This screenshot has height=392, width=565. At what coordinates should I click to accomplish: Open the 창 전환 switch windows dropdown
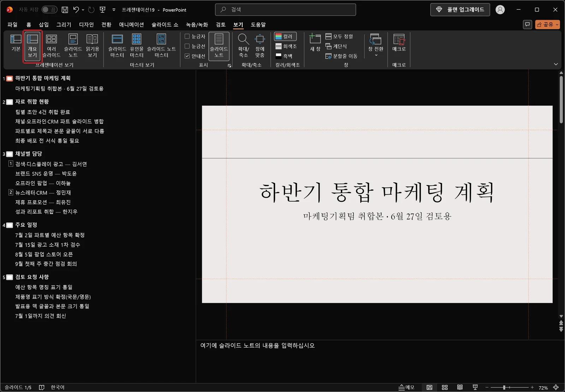coord(376,45)
